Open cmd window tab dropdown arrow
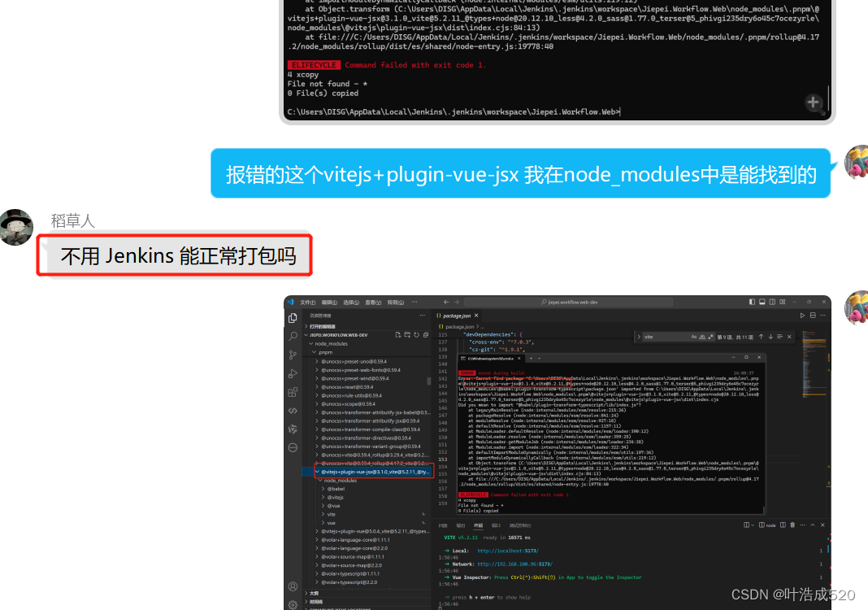The width and height of the screenshot is (868, 610). (x=539, y=358)
